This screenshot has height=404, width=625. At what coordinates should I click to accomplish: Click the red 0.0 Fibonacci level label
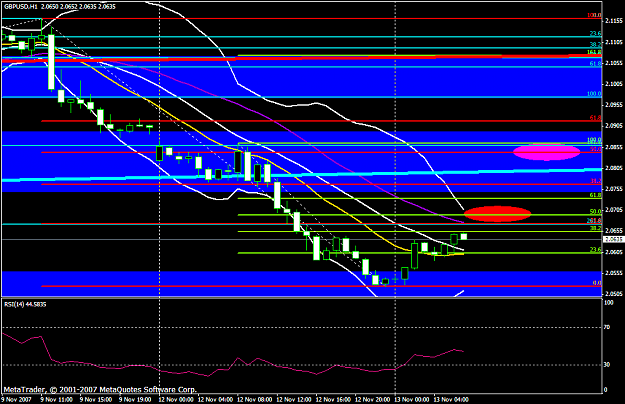[x=597, y=283]
